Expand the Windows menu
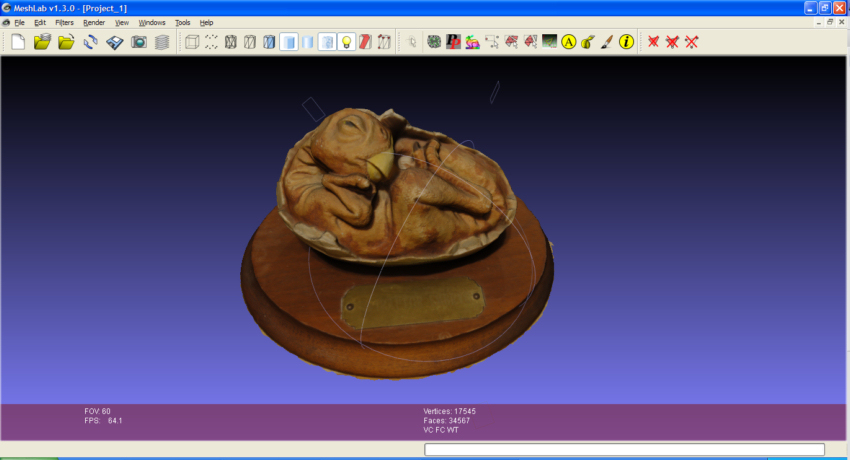 (152, 22)
